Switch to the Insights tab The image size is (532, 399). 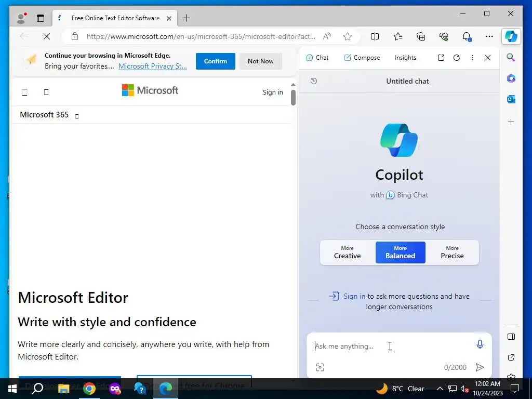click(x=405, y=58)
